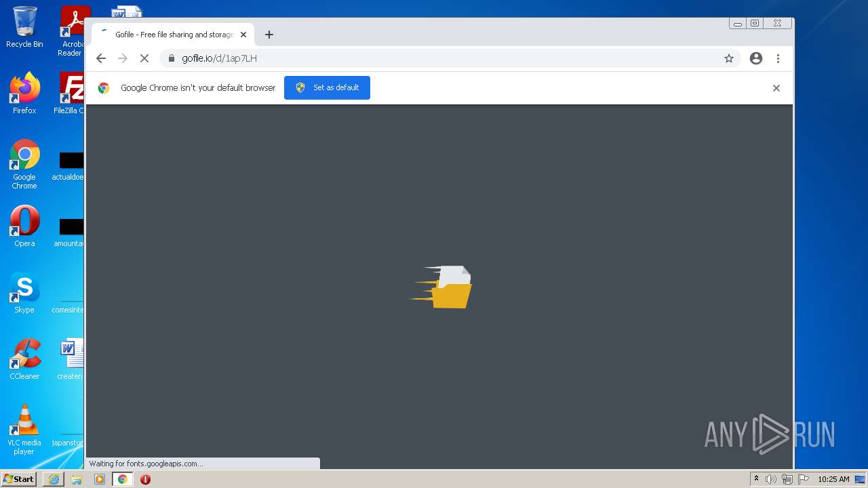Image resolution: width=868 pixels, height=488 pixels.
Task: Open Windows Explorer from the taskbar
Action: point(77,479)
